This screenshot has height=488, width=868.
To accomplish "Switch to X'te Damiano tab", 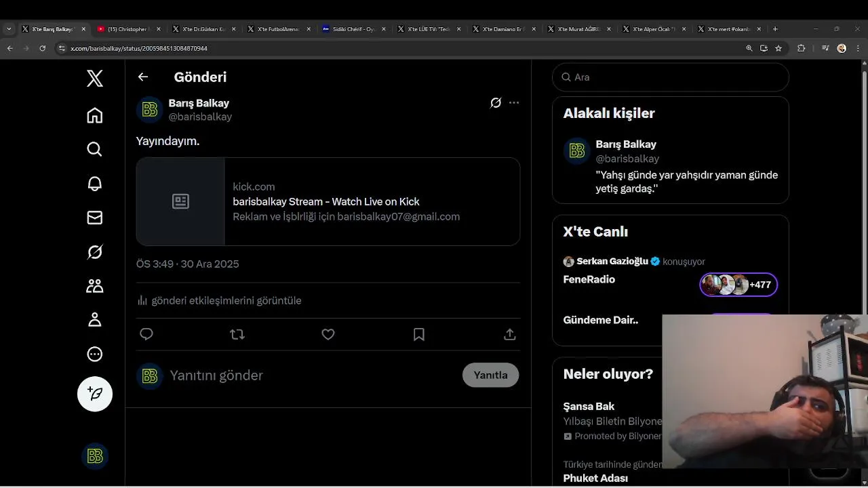I will coord(503,29).
